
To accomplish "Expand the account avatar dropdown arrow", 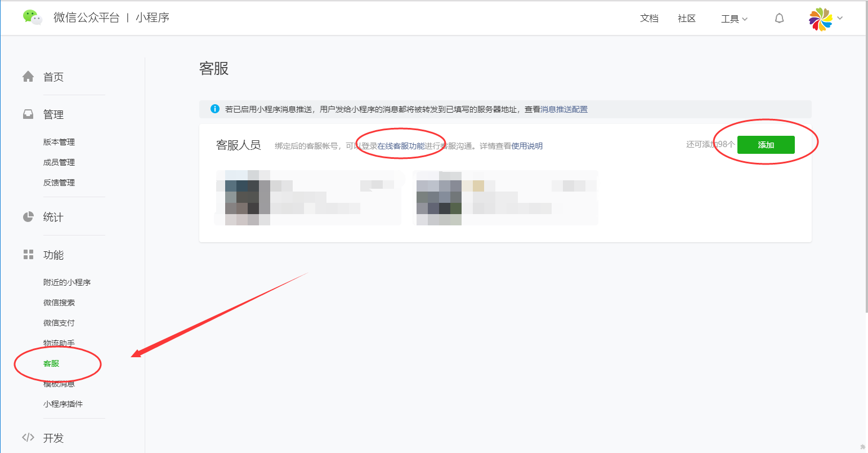I will coord(840,18).
